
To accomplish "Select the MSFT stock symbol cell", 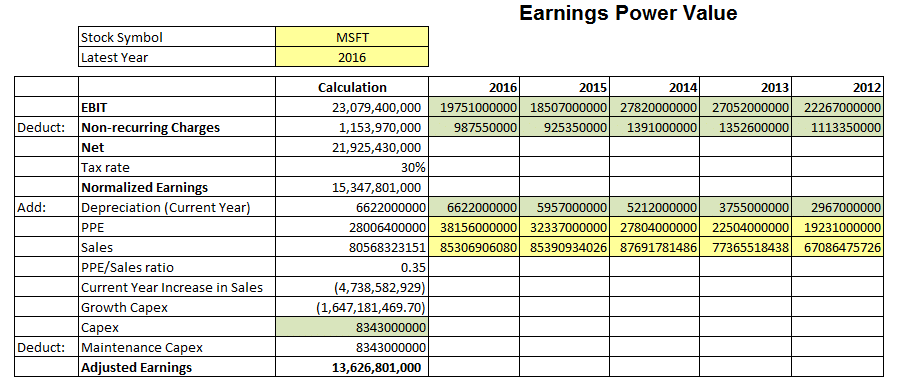I will click(x=352, y=37).
